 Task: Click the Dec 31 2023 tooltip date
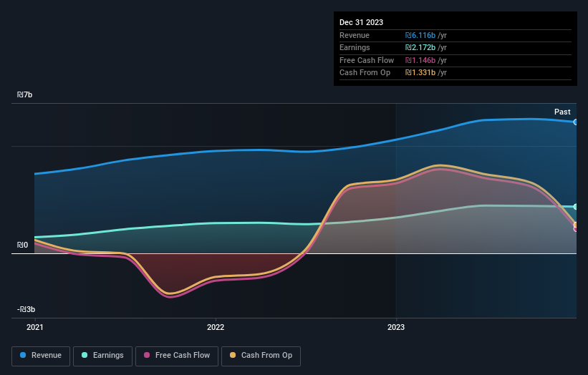[361, 22]
